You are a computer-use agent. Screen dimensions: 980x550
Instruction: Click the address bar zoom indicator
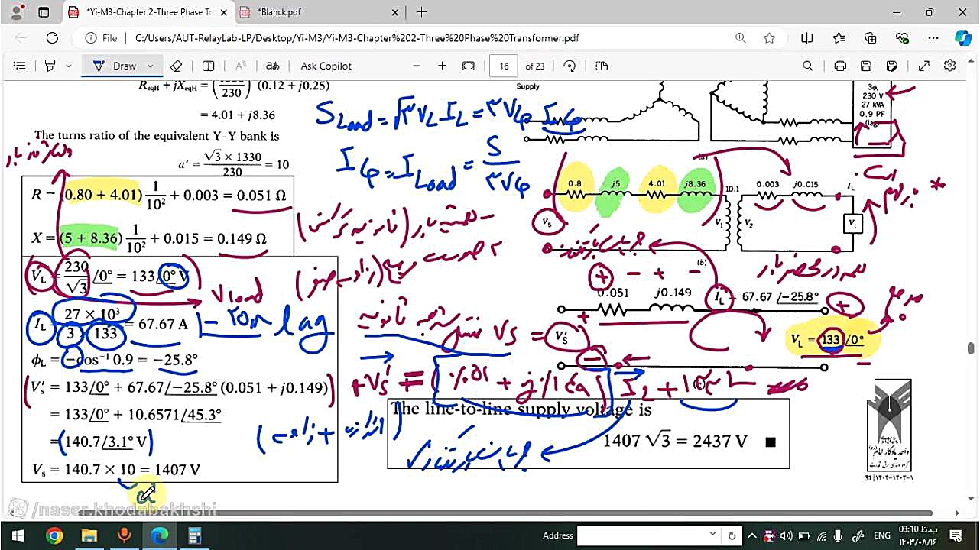[x=740, y=38]
